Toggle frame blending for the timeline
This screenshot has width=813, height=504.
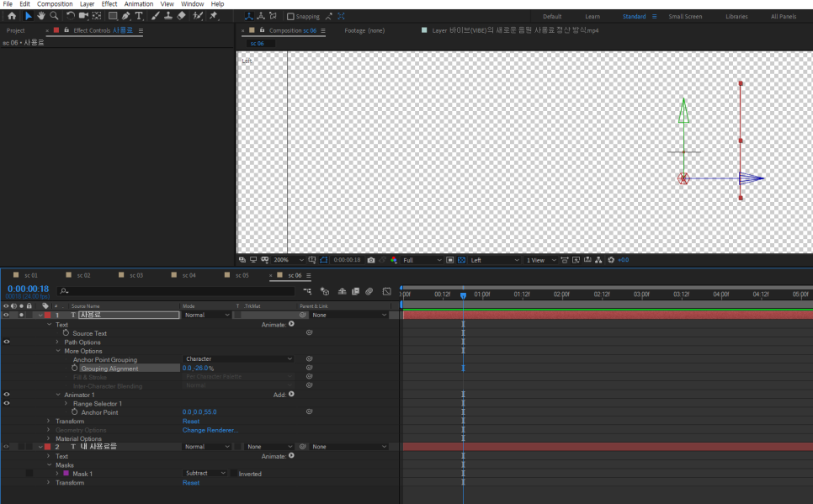pyautogui.click(x=355, y=291)
